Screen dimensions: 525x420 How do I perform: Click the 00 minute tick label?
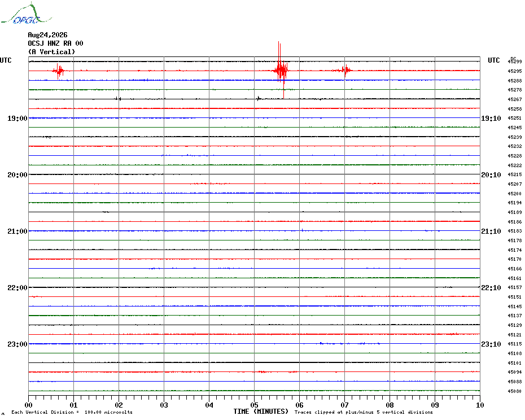click(x=28, y=405)
